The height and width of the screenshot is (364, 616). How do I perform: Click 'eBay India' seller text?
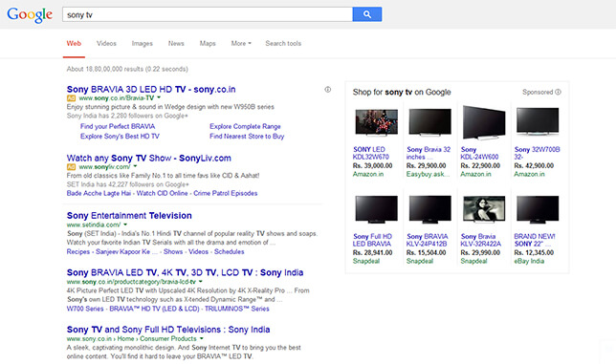click(x=529, y=261)
